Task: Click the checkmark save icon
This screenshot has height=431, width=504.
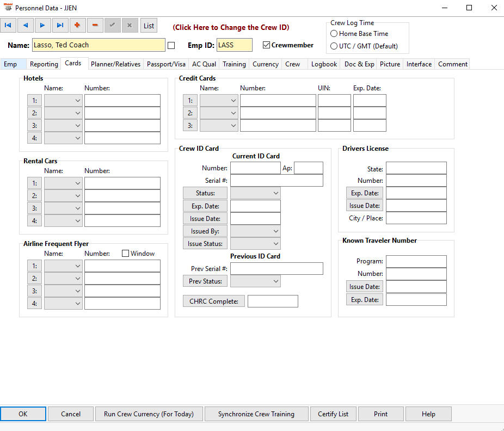Action: click(112, 26)
